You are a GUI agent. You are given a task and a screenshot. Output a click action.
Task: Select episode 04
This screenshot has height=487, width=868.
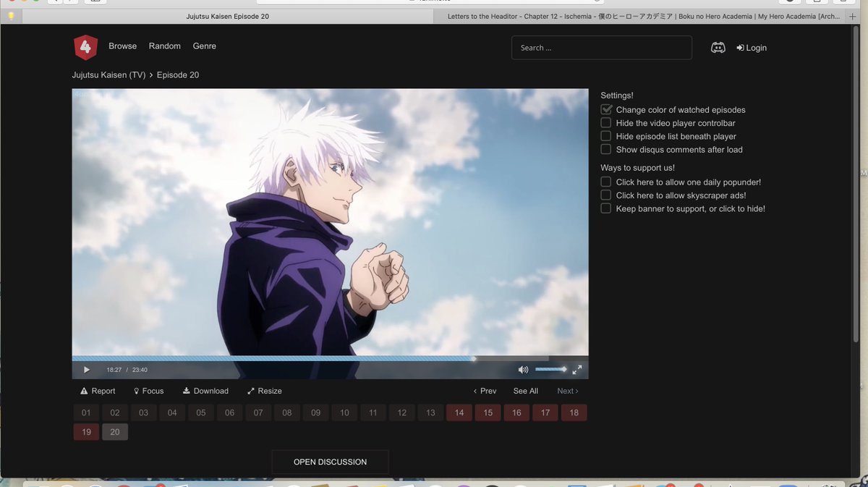[x=172, y=412]
